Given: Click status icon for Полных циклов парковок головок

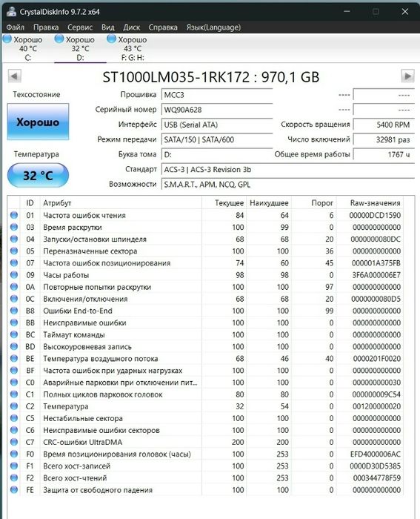Looking at the screenshot, I should [14, 394].
